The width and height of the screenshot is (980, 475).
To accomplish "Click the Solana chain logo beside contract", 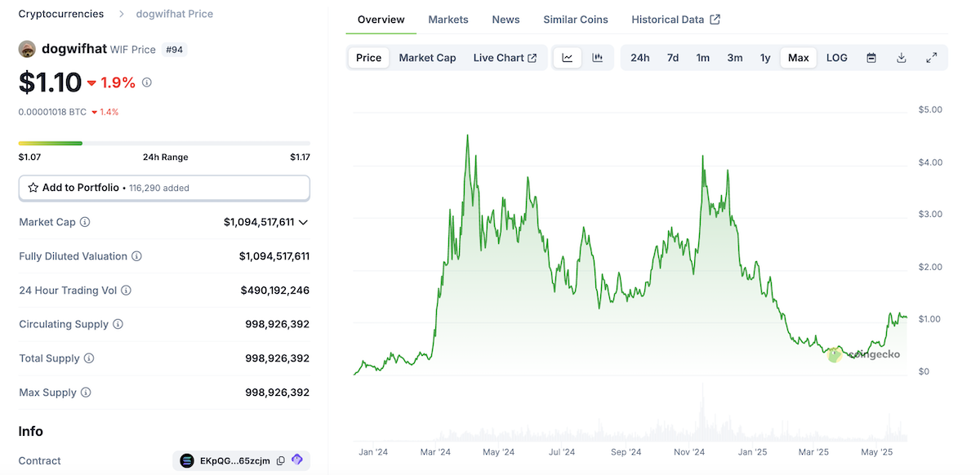I will click(187, 461).
